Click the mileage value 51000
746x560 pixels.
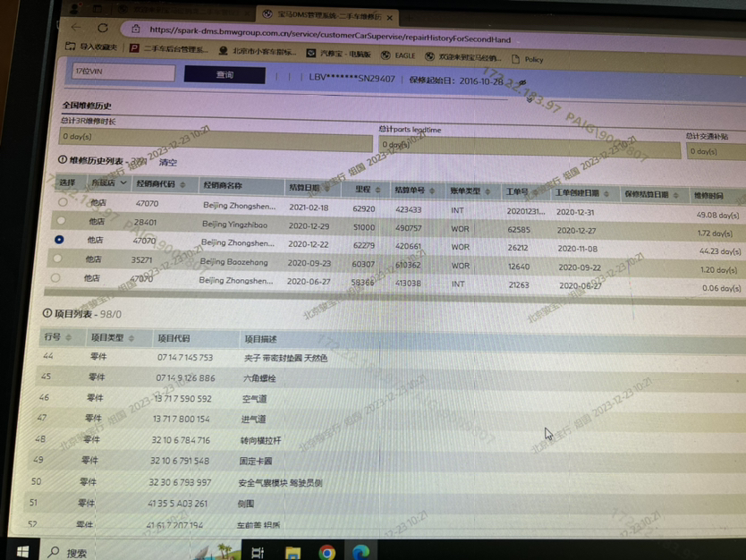tap(363, 227)
